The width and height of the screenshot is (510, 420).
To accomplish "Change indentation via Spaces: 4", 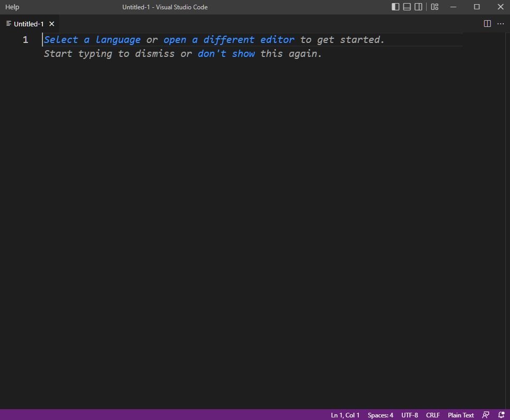I will click(380, 415).
